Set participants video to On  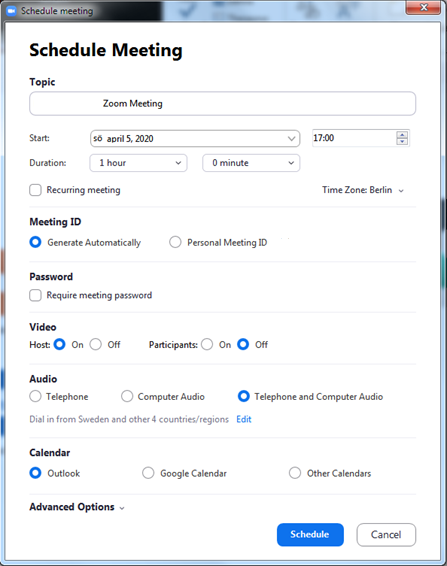point(207,344)
